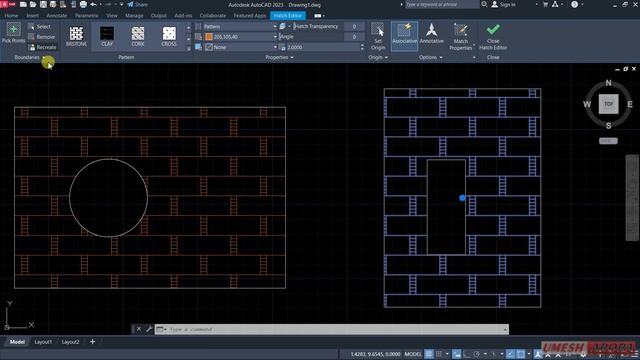Image resolution: width=640 pixels, height=360 pixels.
Task: Open the Manage ribbon tab
Action: pos(134,16)
